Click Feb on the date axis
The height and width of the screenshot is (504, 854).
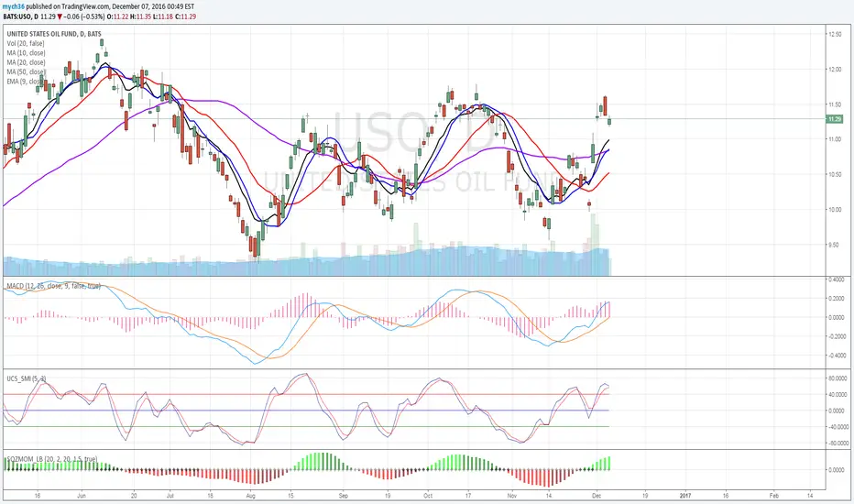coord(773,496)
